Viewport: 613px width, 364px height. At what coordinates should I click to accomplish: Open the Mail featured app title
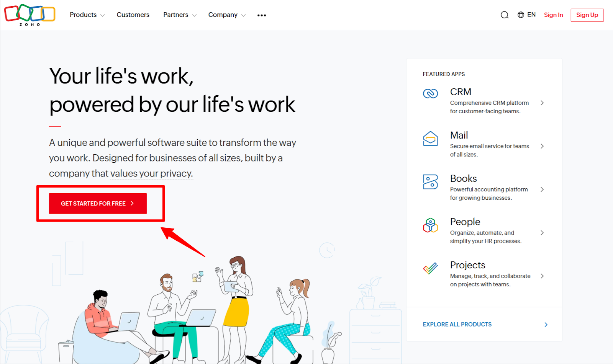click(459, 135)
